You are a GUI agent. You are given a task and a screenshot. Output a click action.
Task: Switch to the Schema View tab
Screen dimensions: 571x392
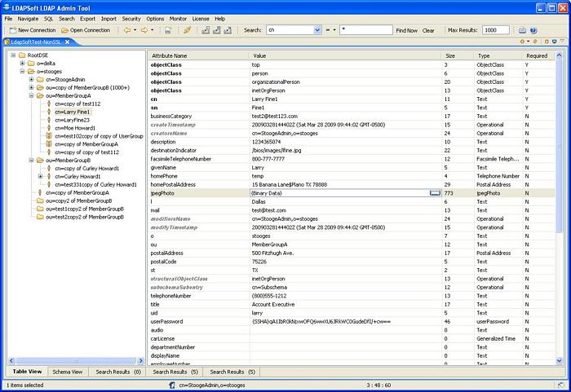67,372
